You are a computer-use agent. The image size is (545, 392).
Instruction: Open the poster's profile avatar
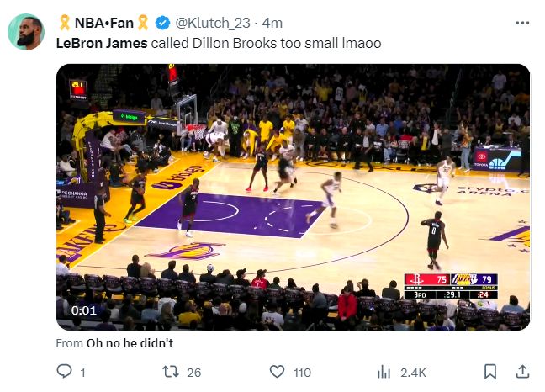[25, 31]
